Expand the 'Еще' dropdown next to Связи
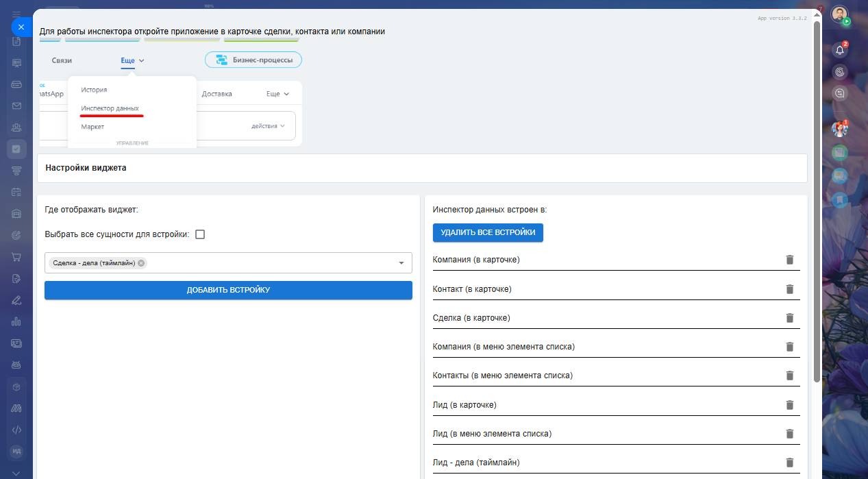The height and width of the screenshot is (479, 868). point(132,60)
